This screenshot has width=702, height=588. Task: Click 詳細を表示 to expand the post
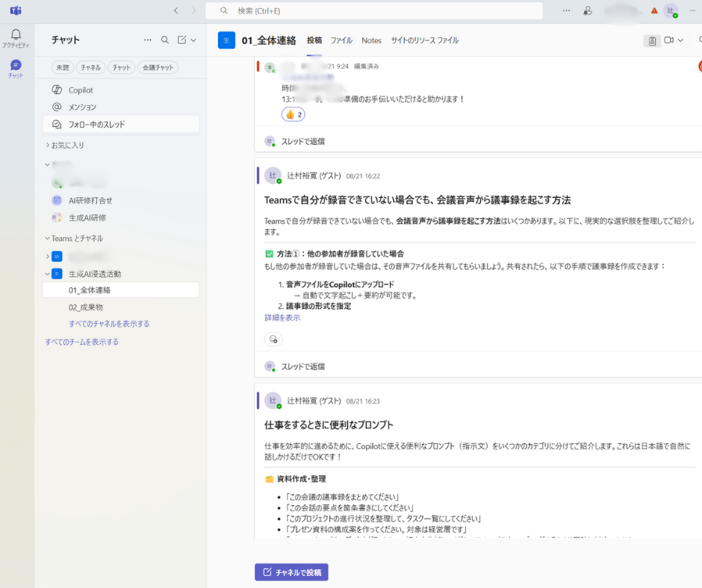click(282, 318)
